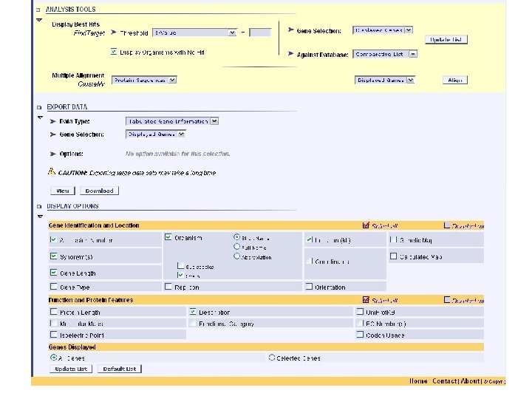Image resolution: width=532 pixels, height=399 pixels.
Task: Enable the Codon Usage checkbox
Action: coord(359,335)
